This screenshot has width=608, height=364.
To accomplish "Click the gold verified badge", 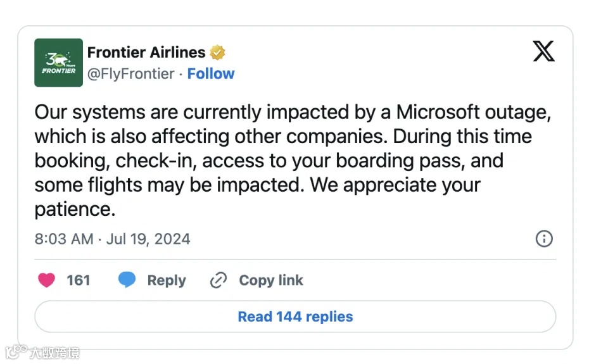I will click(x=218, y=53).
